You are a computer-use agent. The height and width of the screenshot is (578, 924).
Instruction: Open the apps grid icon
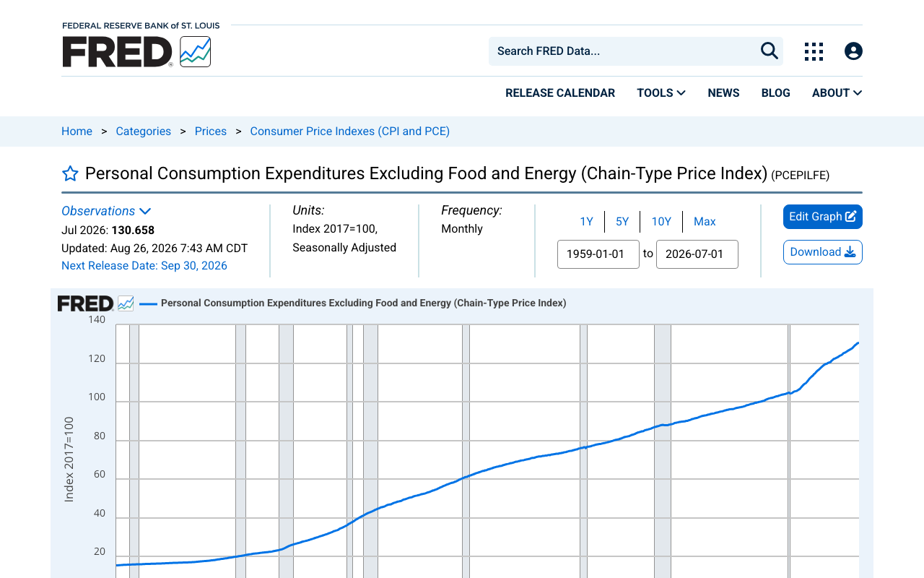(814, 51)
